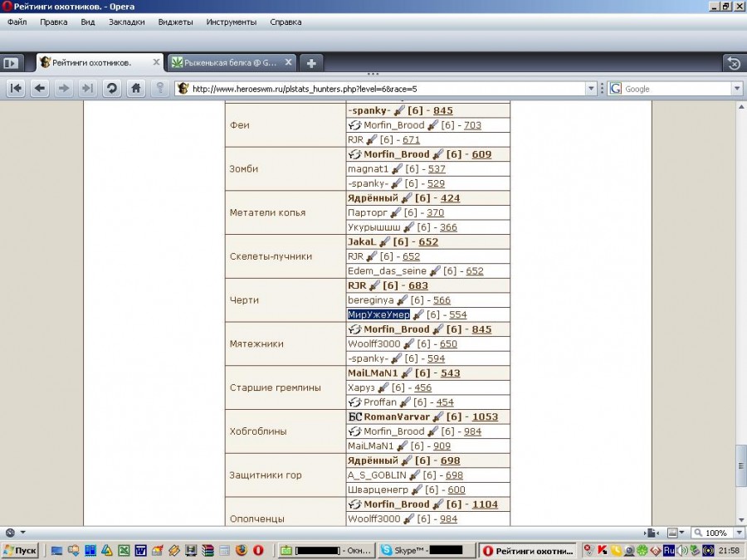Expand the address bar history dropdown
The image size is (747, 560).
point(591,89)
